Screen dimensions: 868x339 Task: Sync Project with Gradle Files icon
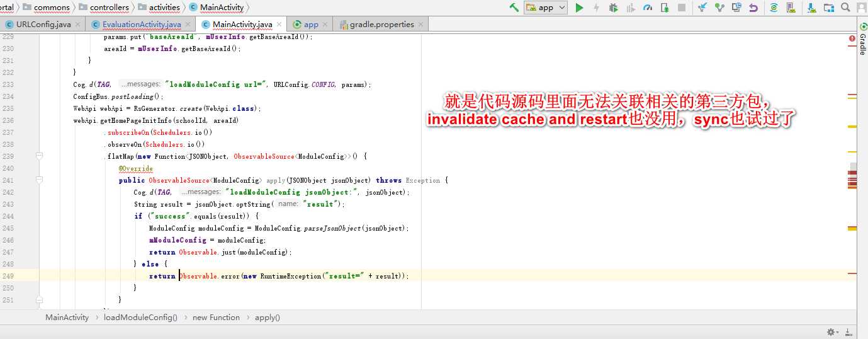pyautogui.click(x=774, y=8)
